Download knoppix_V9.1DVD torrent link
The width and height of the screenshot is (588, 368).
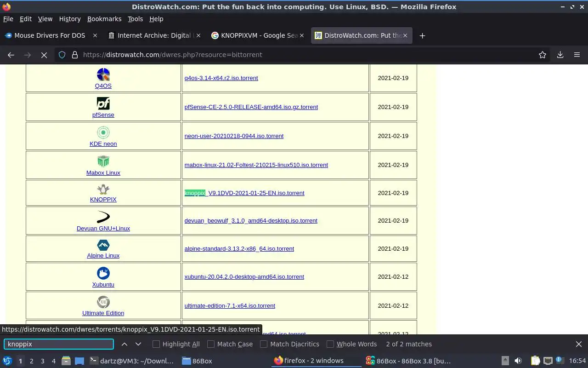tap(244, 193)
